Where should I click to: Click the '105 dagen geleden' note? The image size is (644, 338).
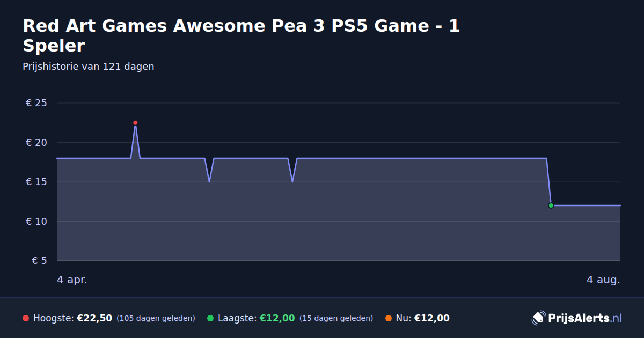pyautogui.click(x=156, y=318)
